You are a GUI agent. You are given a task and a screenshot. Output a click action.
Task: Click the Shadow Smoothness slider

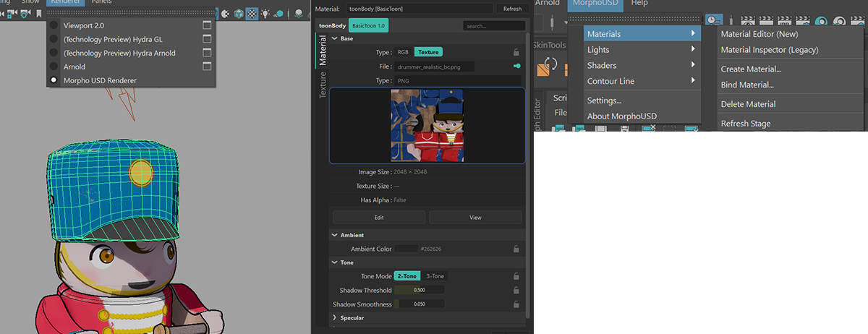[x=420, y=304]
